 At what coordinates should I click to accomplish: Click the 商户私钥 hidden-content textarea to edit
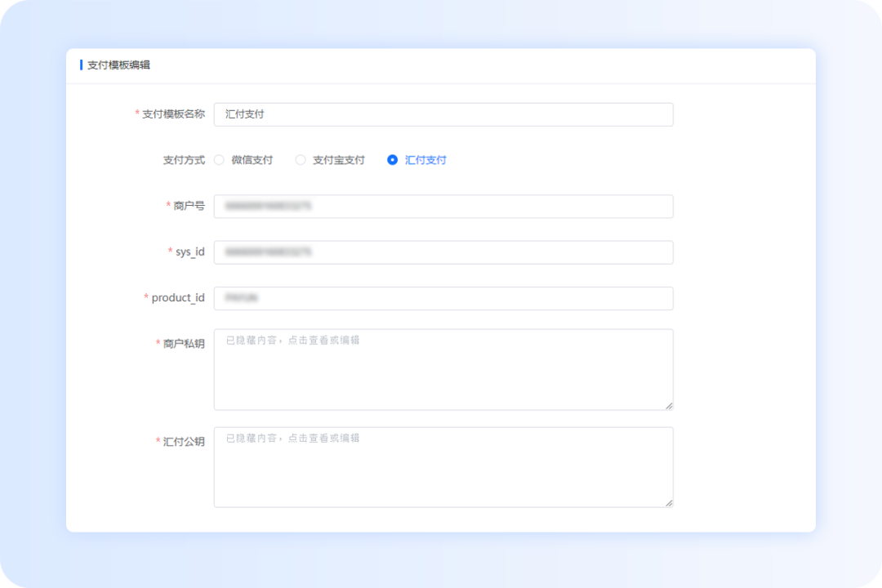click(x=443, y=369)
